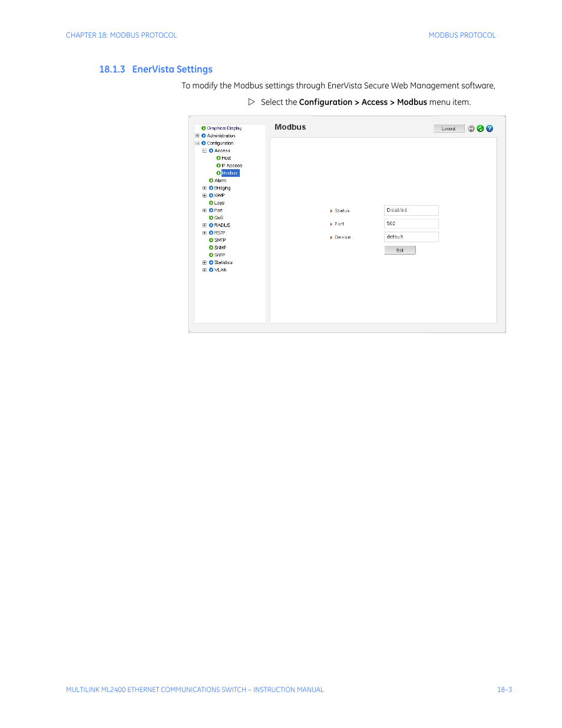Open the IP Access menu item
This screenshot has height=728, width=562.
232,166
